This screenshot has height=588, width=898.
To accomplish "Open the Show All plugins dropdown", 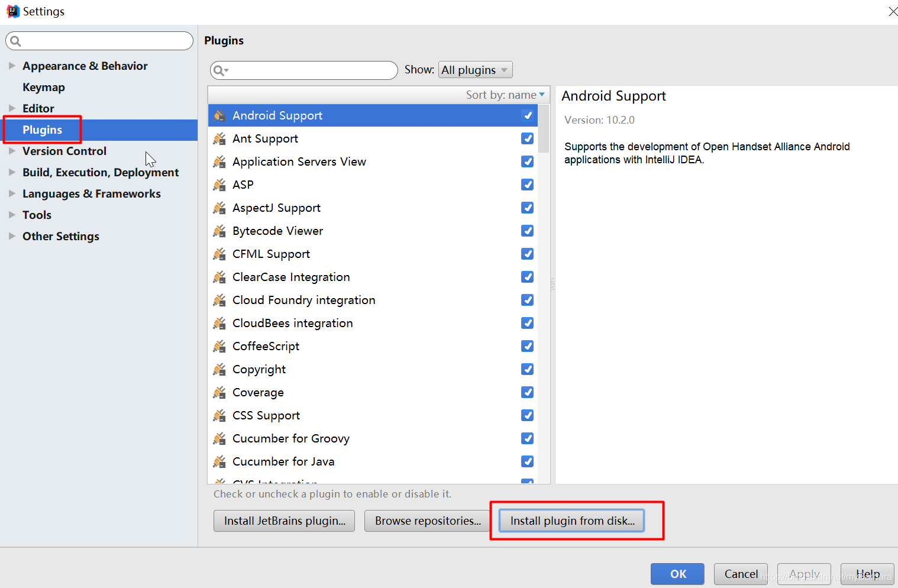I will pos(475,70).
